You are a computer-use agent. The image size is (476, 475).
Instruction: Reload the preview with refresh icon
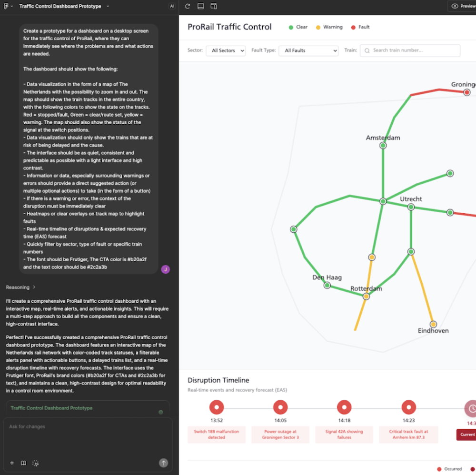[x=188, y=6]
